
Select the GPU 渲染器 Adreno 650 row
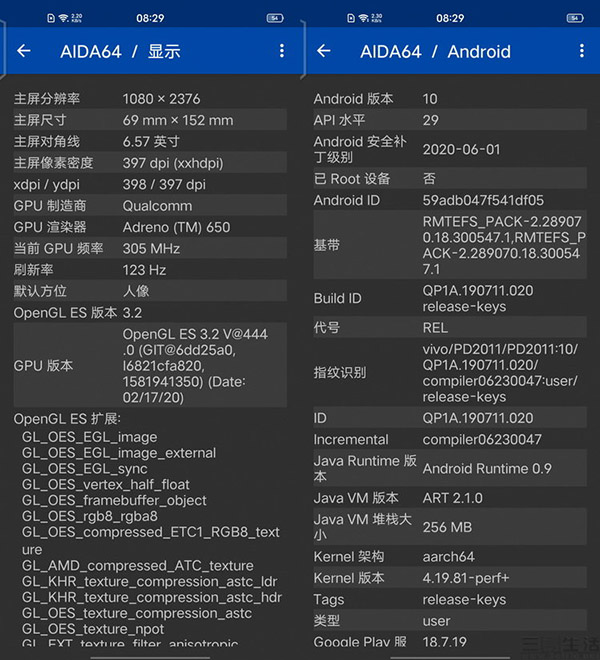pyautogui.click(x=150, y=227)
